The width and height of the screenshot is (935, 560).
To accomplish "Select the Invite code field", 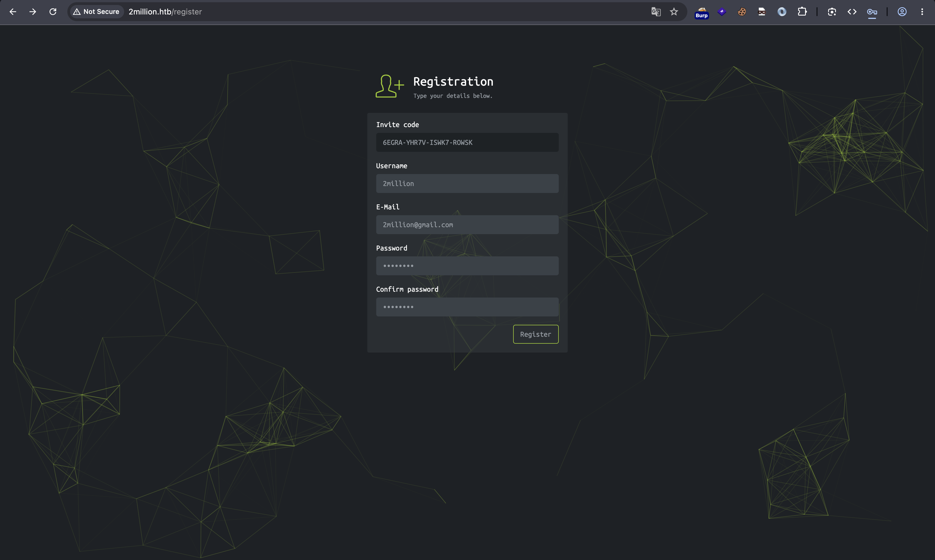I will pyautogui.click(x=467, y=142).
